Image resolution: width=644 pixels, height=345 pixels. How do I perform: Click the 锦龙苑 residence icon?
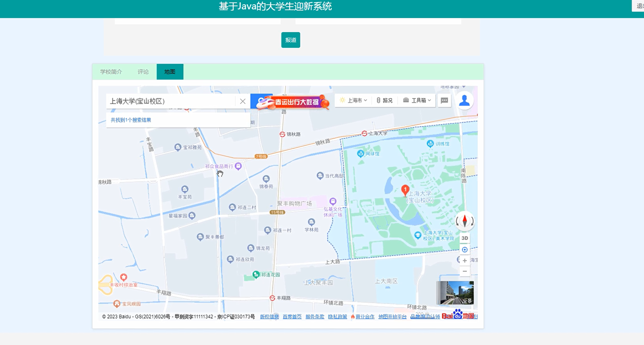(x=251, y=248)
